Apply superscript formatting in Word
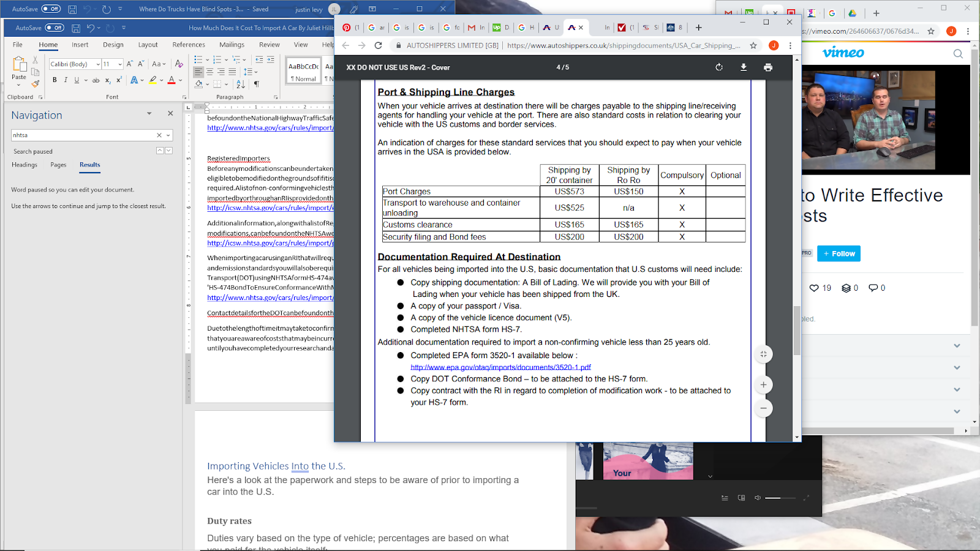Image resolution: width=980 pixels, height=551 pixels. [x=119, y=80]
